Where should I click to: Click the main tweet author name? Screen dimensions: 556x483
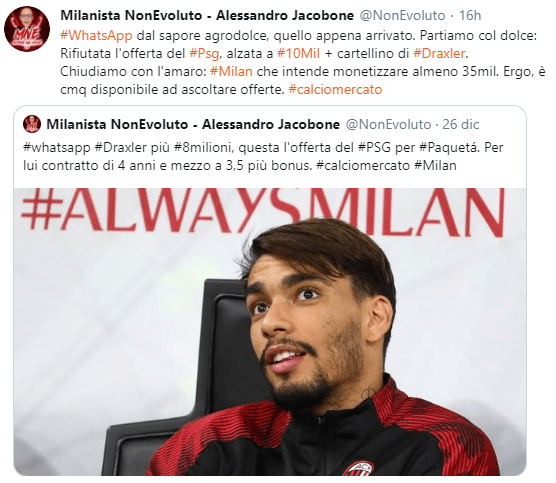tap(207, 16)
